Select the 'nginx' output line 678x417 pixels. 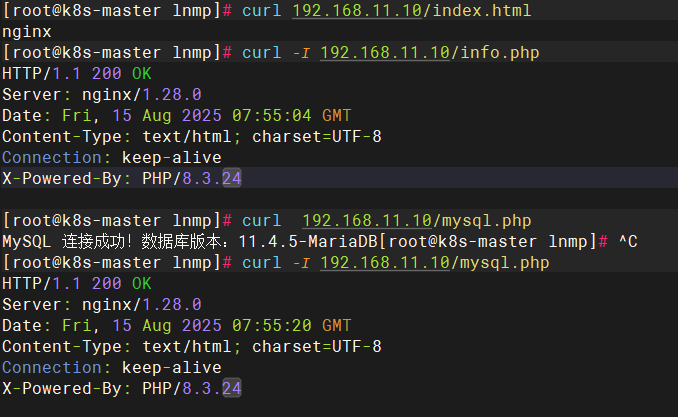tap(27, 32)
